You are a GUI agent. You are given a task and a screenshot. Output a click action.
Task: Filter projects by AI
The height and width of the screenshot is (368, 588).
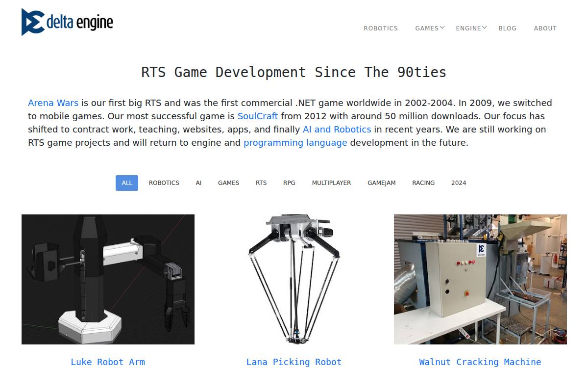(198, 183)
